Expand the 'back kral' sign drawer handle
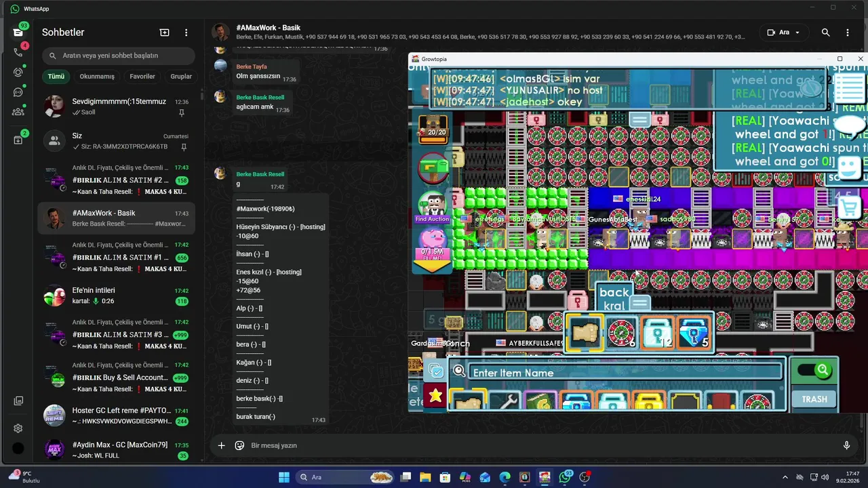 pyautogui.click(x=639, y=303)
